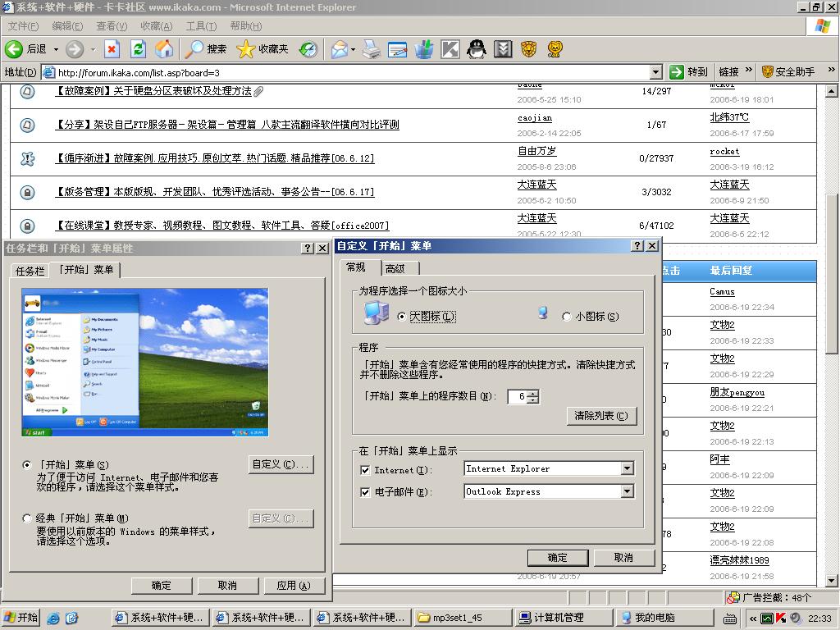Image resolution: width=840 pixels, height=630 pixels.
Task: Expand the Outlook Express dropdown
Action: click(x=627, y=492)
